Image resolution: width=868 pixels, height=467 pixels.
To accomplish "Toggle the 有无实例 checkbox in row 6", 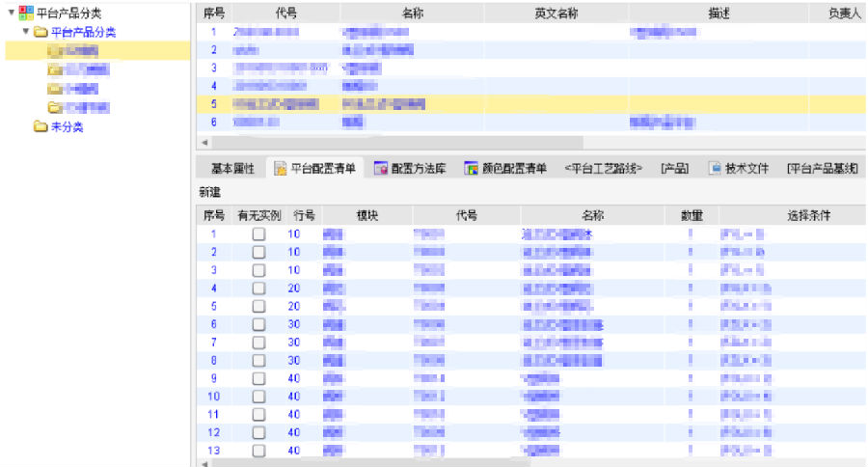I will (258, 325).
